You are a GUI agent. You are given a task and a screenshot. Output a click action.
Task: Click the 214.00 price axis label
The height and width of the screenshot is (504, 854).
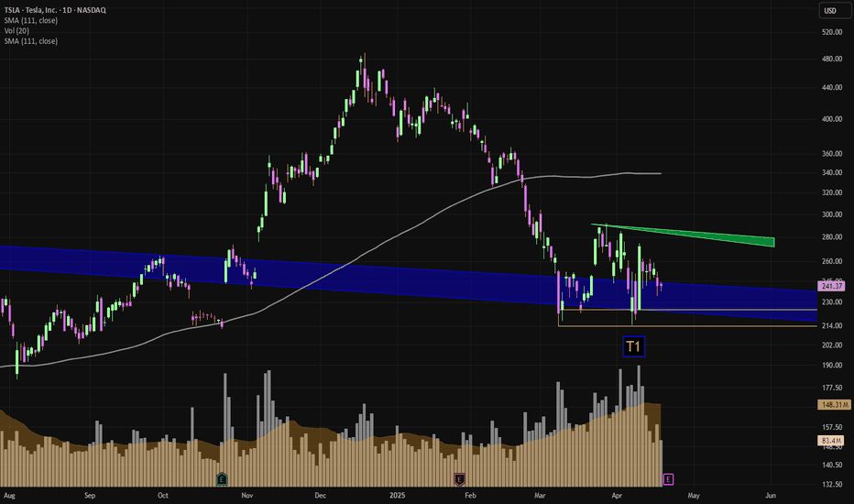point(832,326)
